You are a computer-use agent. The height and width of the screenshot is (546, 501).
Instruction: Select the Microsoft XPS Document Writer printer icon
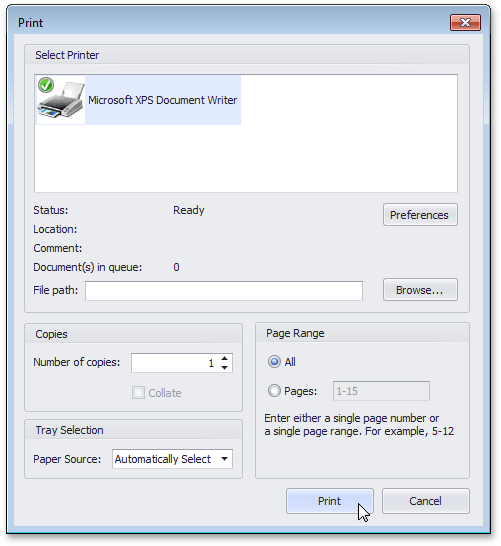click(x=61, y=100)
